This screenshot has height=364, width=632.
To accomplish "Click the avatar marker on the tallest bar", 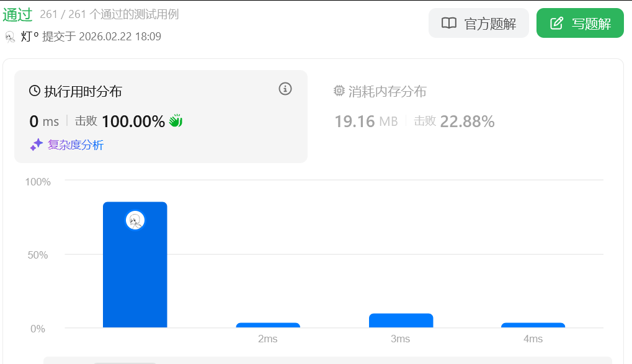I will click(135, 220).
